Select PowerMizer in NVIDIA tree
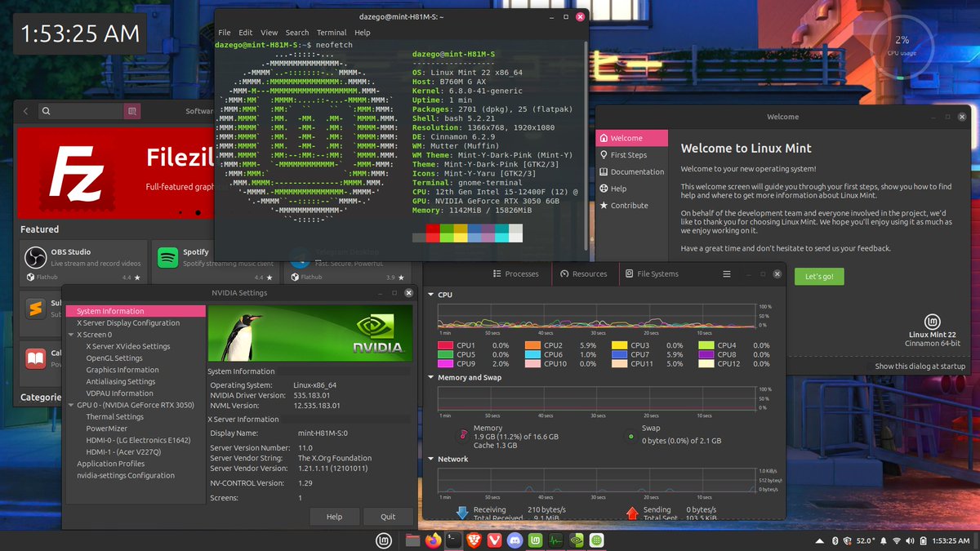 tap(107, 429)
